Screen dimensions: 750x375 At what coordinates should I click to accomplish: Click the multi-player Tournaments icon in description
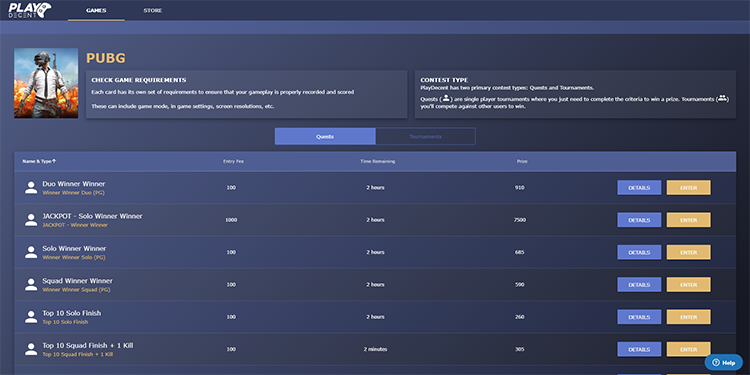coord(722,98)
